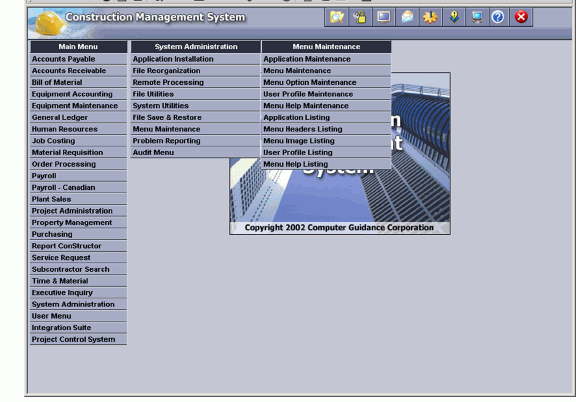Select Integration Suite
The width and height of the screenshot is (576, 402).
point(79,328)
